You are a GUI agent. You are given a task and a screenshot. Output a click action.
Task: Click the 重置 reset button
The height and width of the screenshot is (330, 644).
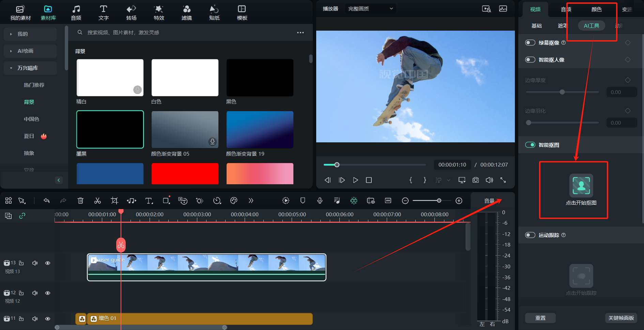click(540, 318)
